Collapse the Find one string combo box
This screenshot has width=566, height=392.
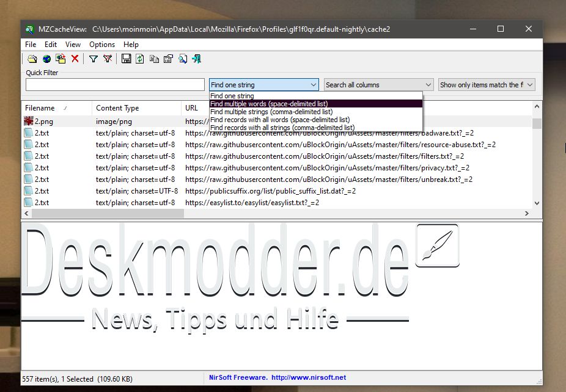pyautogui.click(x=264, y=85)
